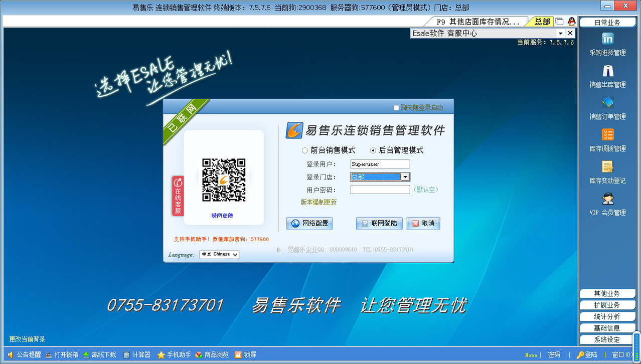Open 手机助手 mobile assistant
The height and width of the screenshot is (364, 641).
click(174, 354)
